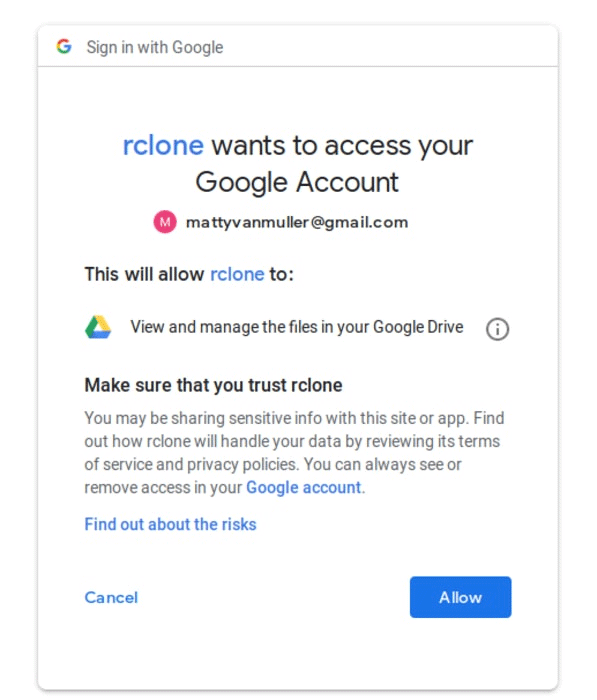Click the Allow button

point(460,597)
